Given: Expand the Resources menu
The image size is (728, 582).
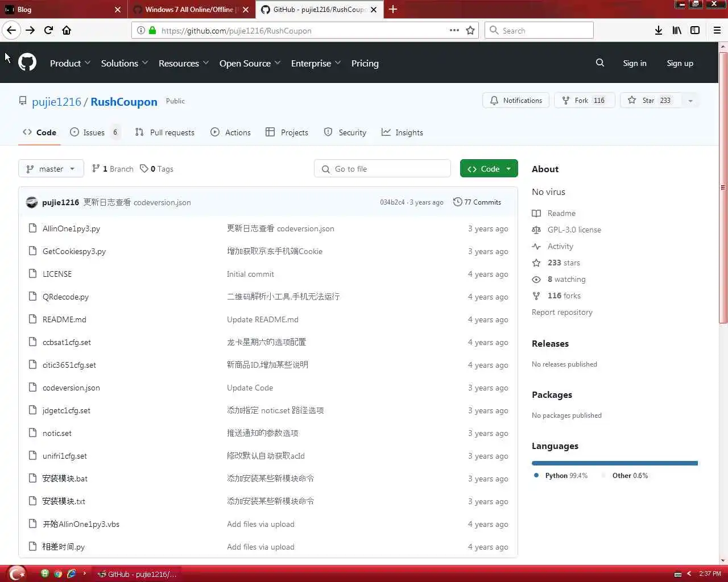Looking at the screenshot, I should [x=184, y=63].
